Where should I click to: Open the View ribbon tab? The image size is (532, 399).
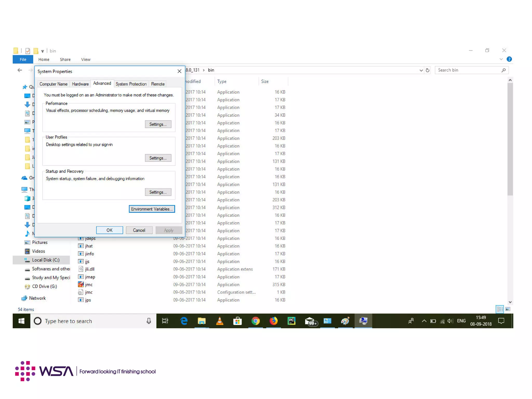[86, 60]
